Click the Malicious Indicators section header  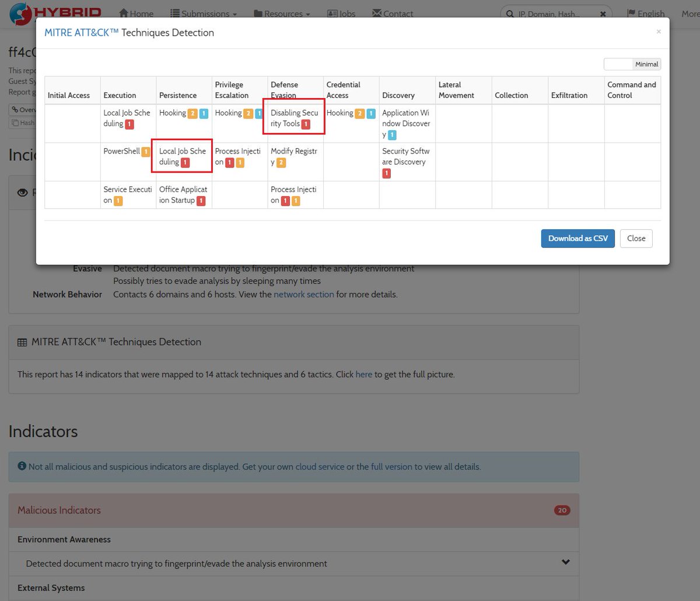294,510
